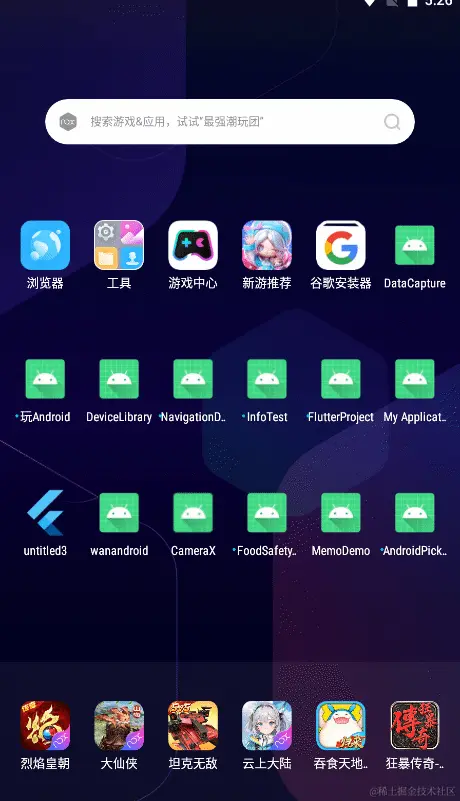The height and width of the screenshot is (801, 460).
Task: Launch the MemoDemo app
Action: click(x=340, y=513)
